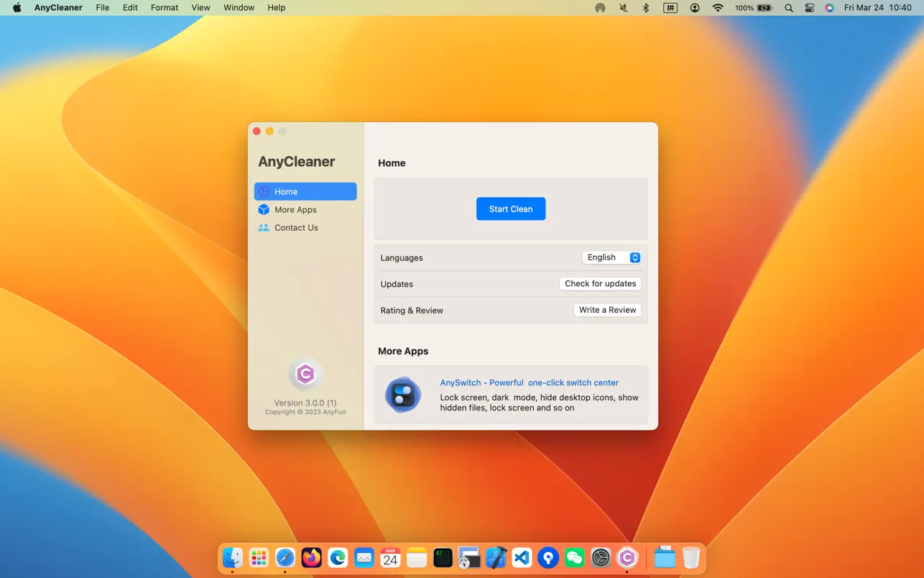Open WeChat from the Dock
The image size is (924, 578).
pos(574,557)
